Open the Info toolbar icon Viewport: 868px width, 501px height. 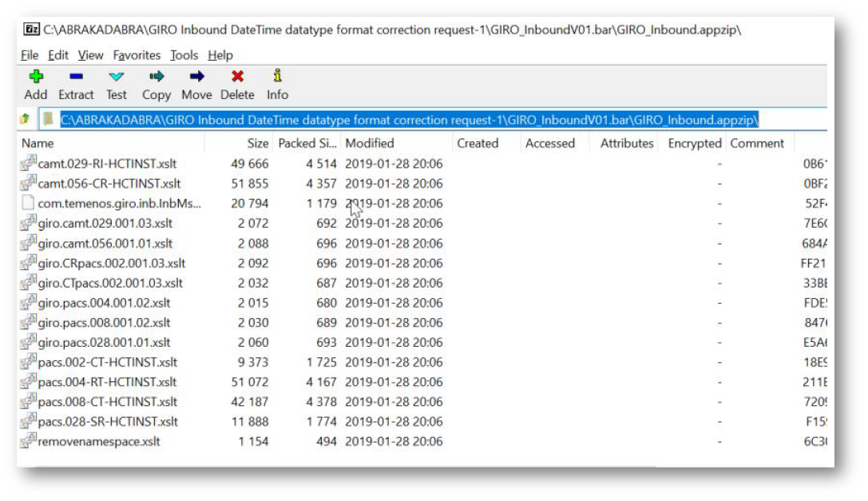277,77
